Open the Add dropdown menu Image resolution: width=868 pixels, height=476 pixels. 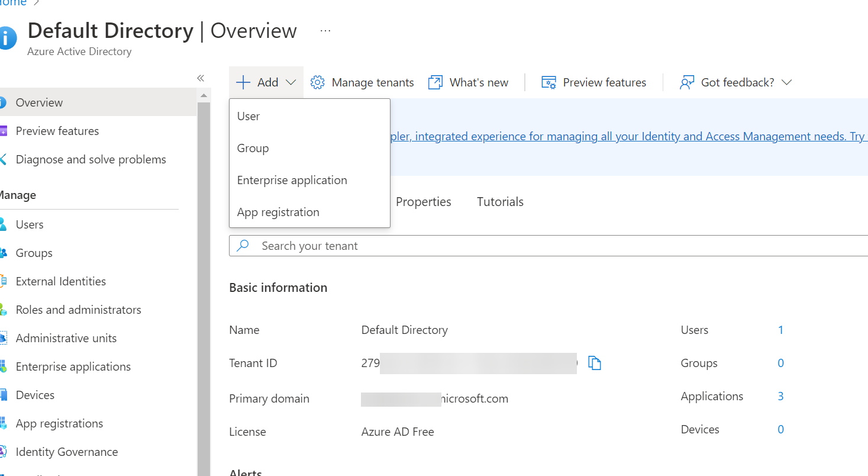click(266, 82)
